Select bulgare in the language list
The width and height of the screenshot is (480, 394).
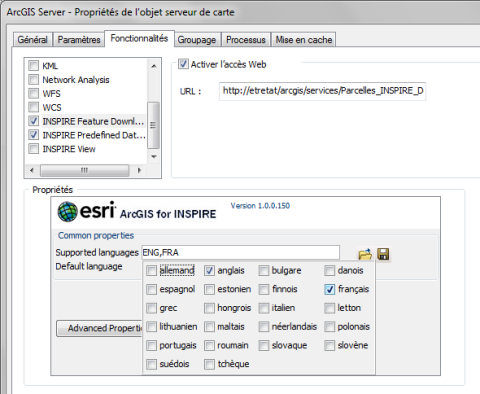(x=264, y=271)
